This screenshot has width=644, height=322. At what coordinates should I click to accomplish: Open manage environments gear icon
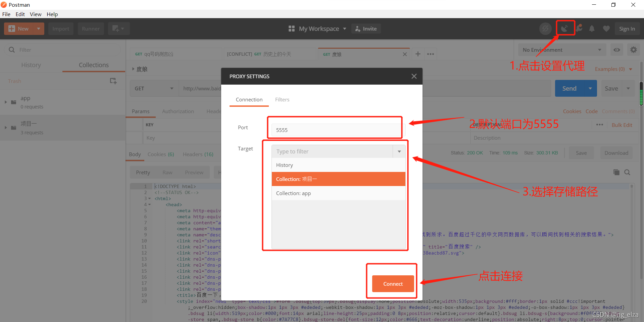pos(634,50)
